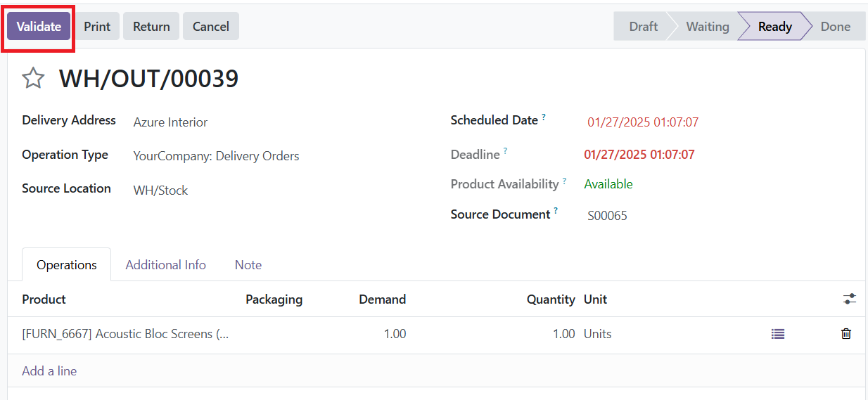Show Deadline help question mark
This screenshot has height=400, width=868.
point(505,151)
